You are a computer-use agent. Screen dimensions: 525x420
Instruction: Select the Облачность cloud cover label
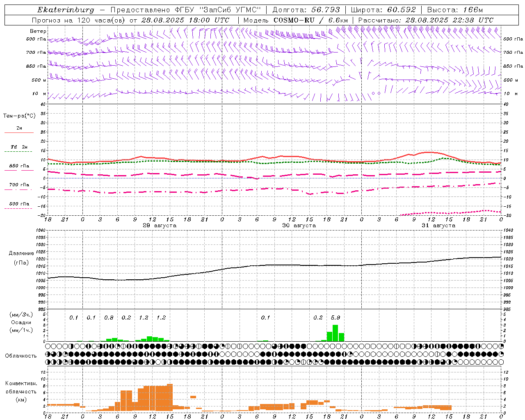tap(21, 356)
